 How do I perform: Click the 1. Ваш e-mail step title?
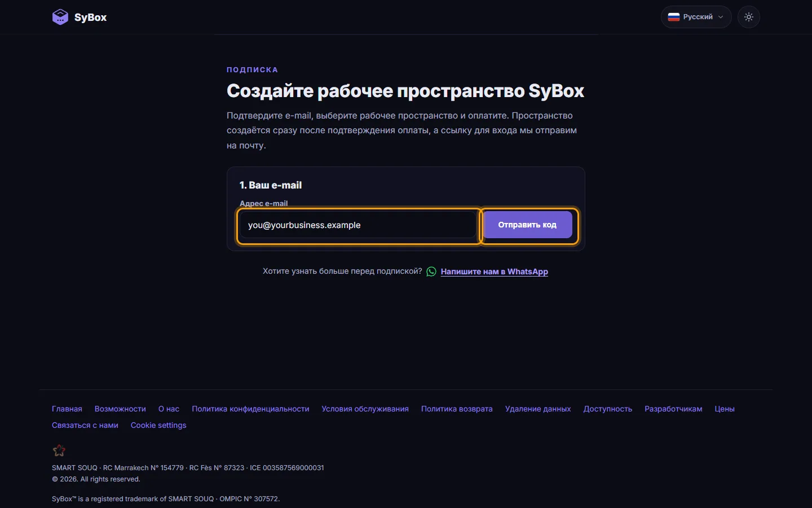[x=271, y=185]
